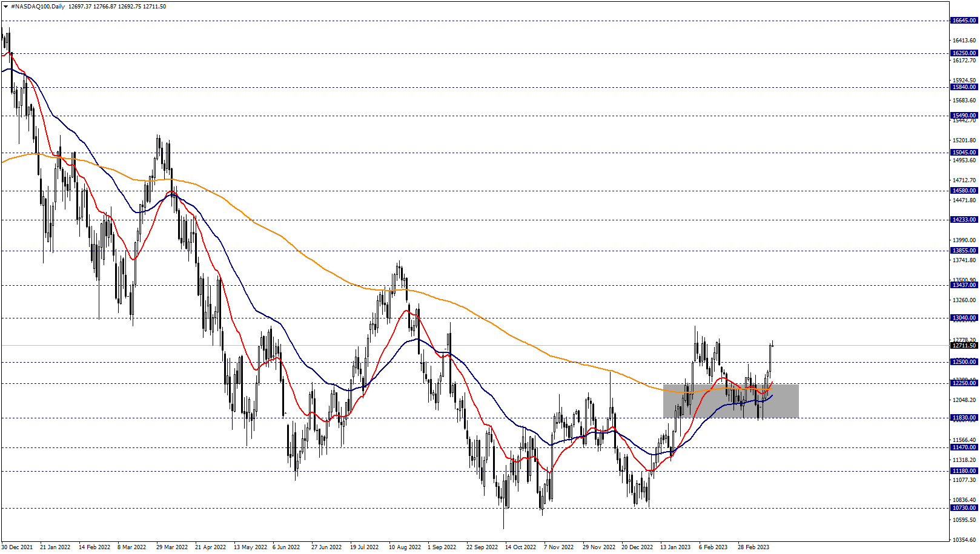Click the 15201.80 price axis value
Image resolution: width=980 pixels, height=554 pixels.
coord(964,140)
